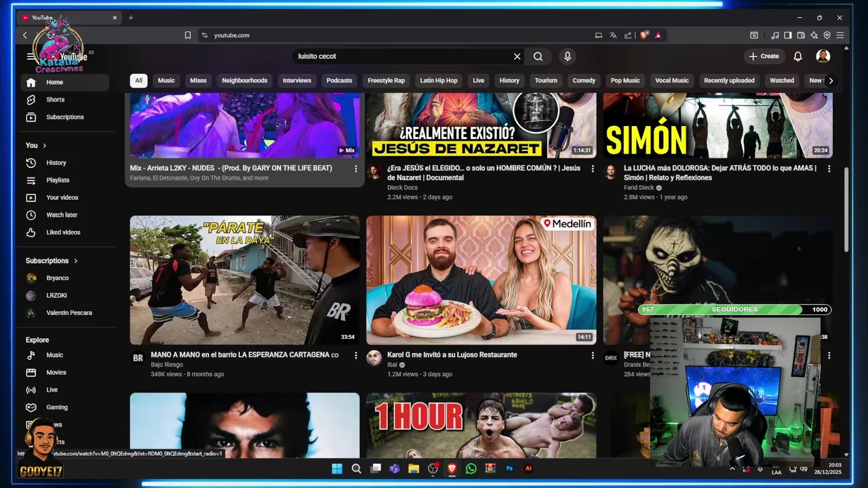Open the Shorts section in sidebar

tap(66, 100)
